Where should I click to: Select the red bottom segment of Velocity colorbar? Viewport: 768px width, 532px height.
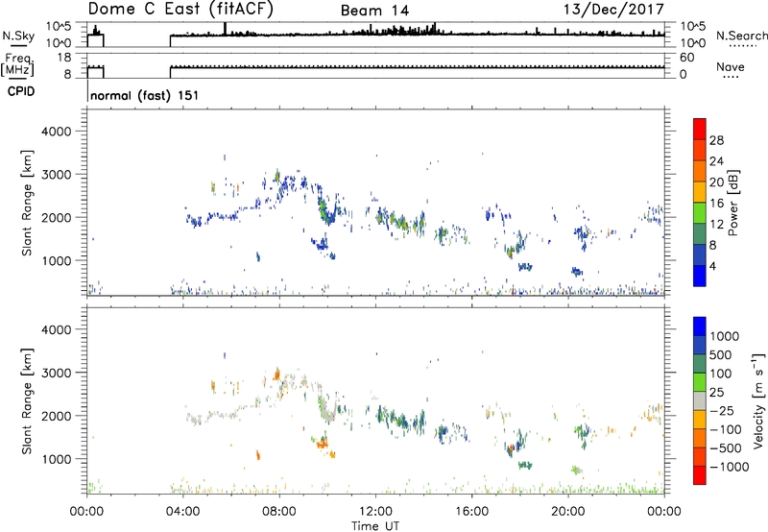700,475
